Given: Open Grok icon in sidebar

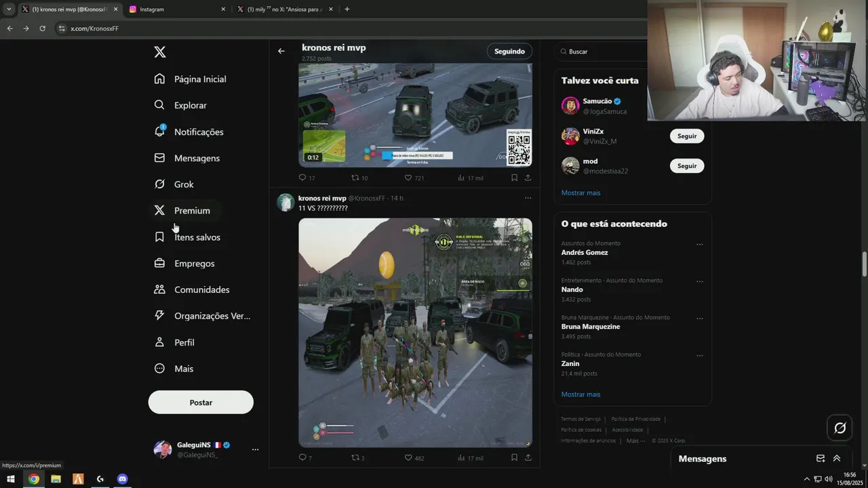Looking at the screenshot, I should pos(159,184).
